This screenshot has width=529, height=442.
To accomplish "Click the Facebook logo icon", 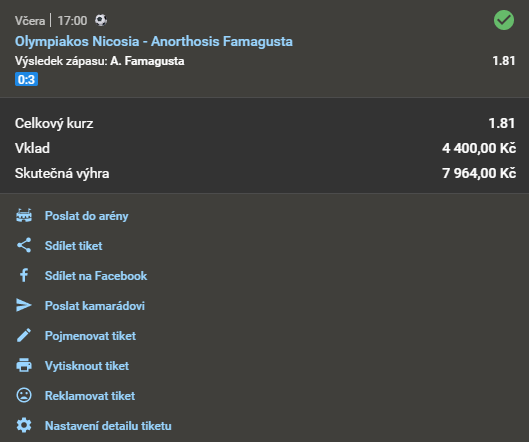I will [x=24, y=275].
